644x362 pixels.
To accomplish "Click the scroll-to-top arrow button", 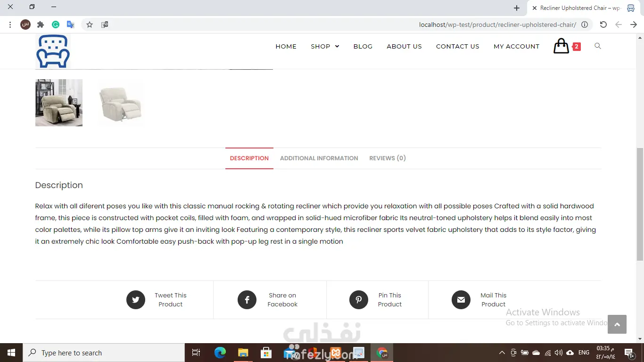I will (617, 324).
